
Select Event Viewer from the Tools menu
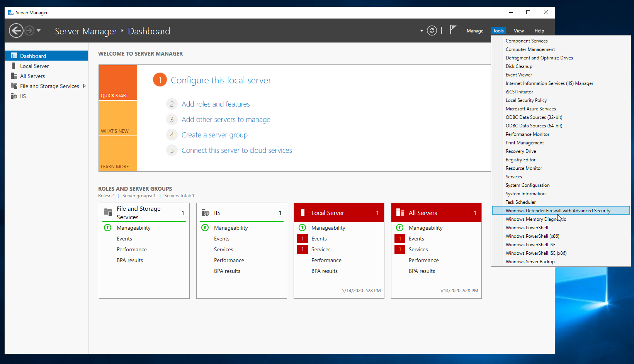click(518, 74)
